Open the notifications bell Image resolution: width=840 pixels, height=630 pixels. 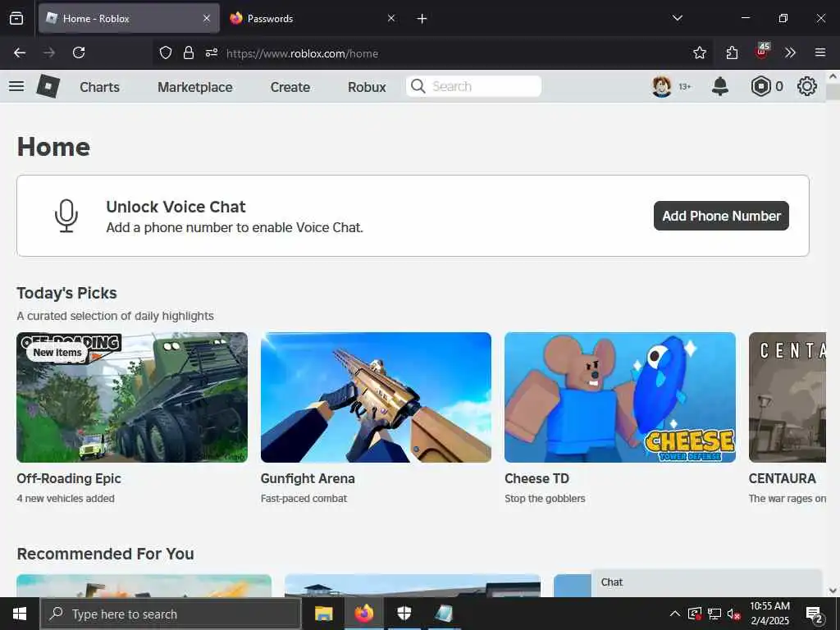tap(720, 86)
